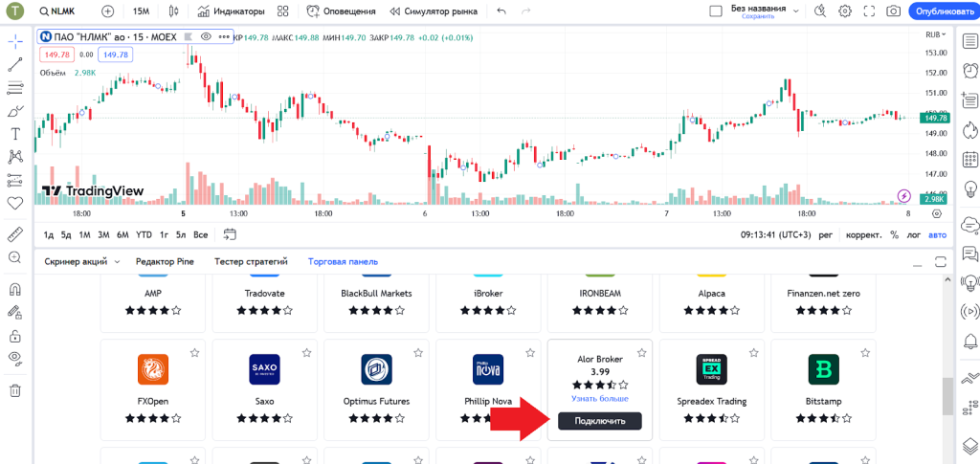The width and height of the screenshot is (980, 464).
Task: Toggle лог logarithmic scale
Action: (x=913, y=235)
